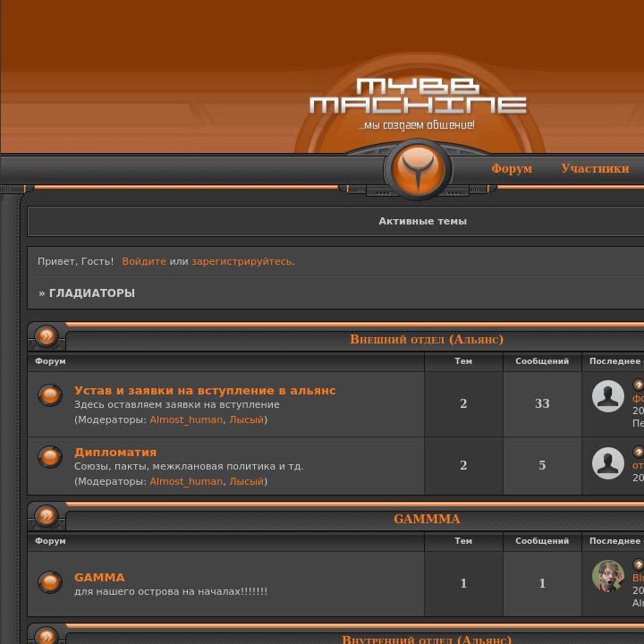
Task: Collapse the Внешний отдел (Альянс) category icon
Action: [47, 336]
